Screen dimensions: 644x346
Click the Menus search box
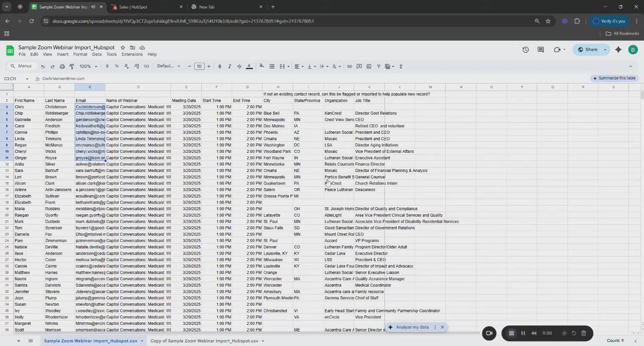[21, 66]
